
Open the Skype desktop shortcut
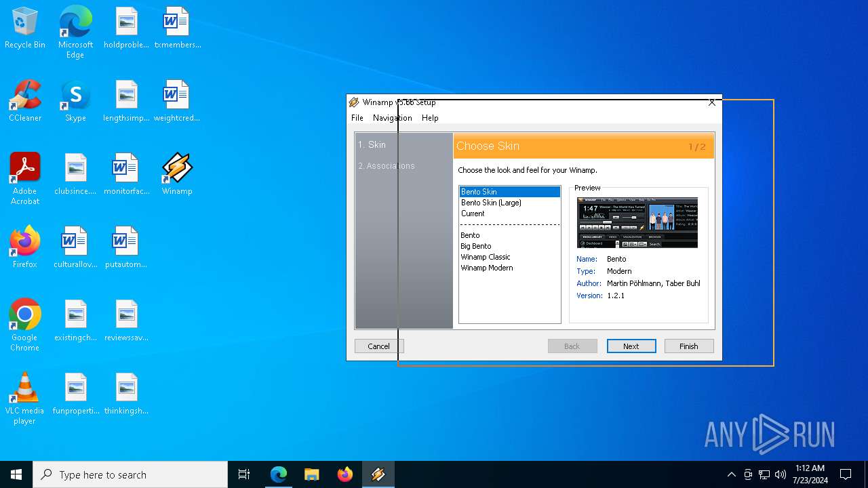coord(75,101)
